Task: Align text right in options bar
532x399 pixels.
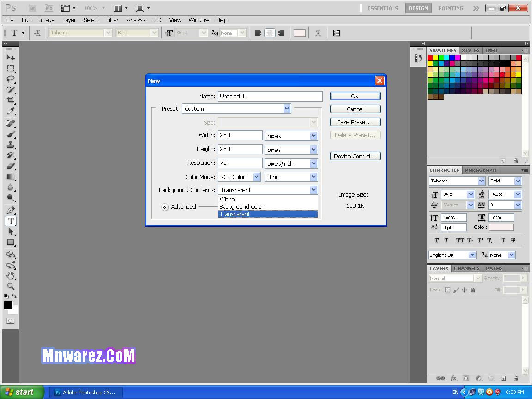Action: (281, 33)
